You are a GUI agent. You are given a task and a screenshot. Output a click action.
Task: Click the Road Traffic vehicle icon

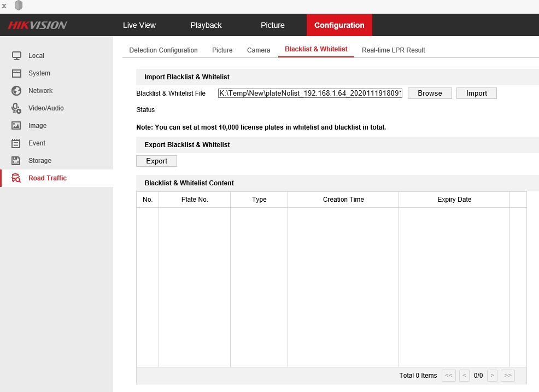[x=16, y=178]
